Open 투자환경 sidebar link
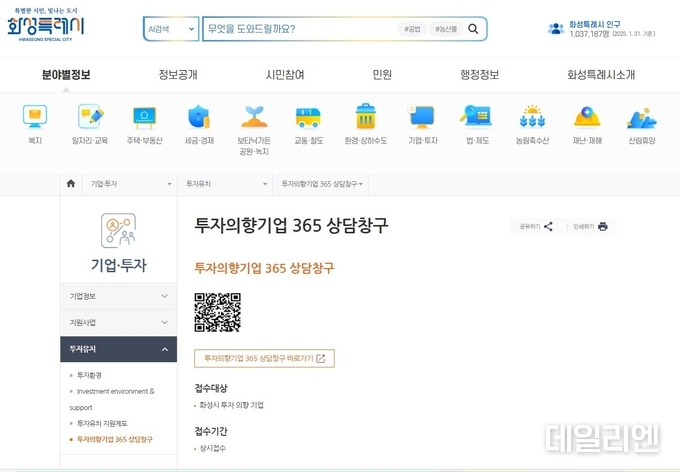Viewport: 680px width, 472px height. pyautogui.click(x=89, y=375)
